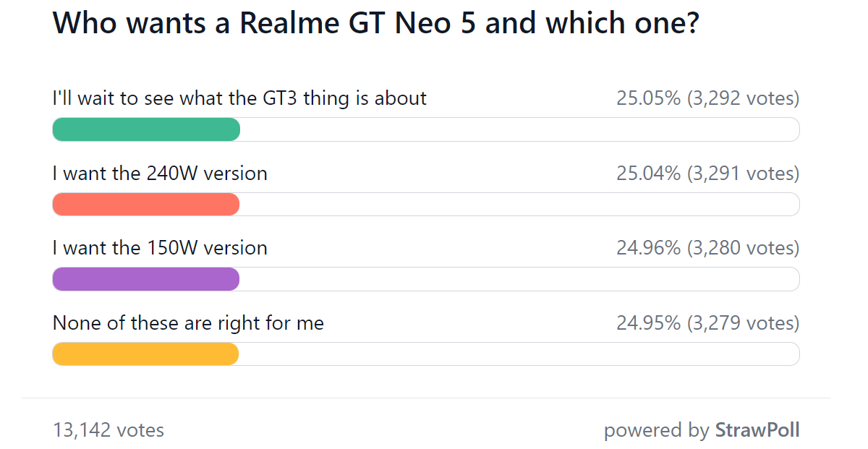Screen dimensions: 868x449
Task: Click the empty track of the GT3 option bar
Action: [519, 129]
